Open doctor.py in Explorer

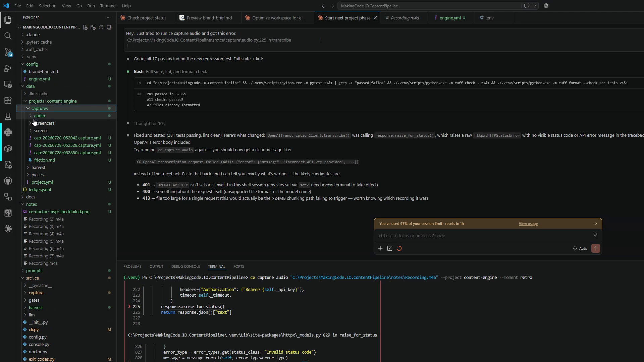(38, 352)
